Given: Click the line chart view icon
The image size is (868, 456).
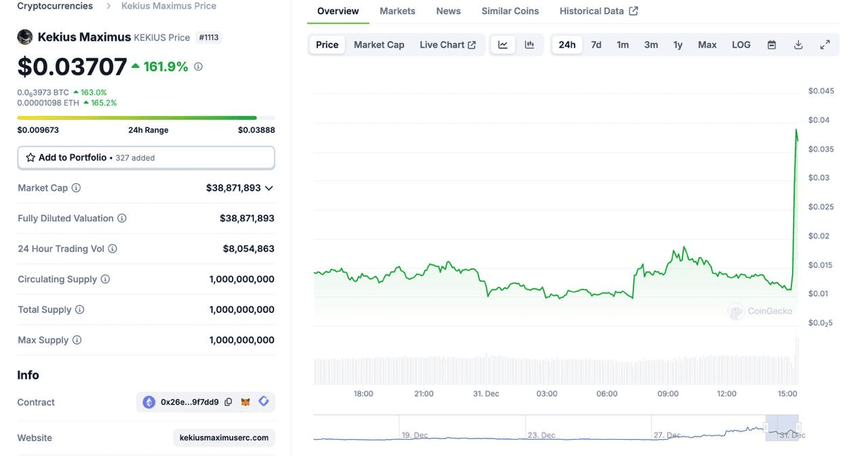Looking at the screenshot, I should coord(502,45).
